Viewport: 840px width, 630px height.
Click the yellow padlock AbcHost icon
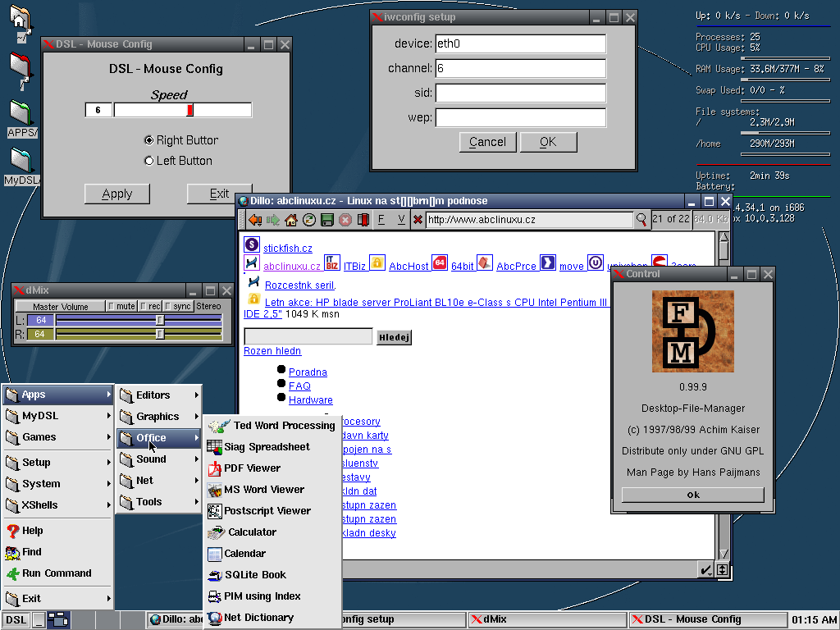(x=377, y=262)
